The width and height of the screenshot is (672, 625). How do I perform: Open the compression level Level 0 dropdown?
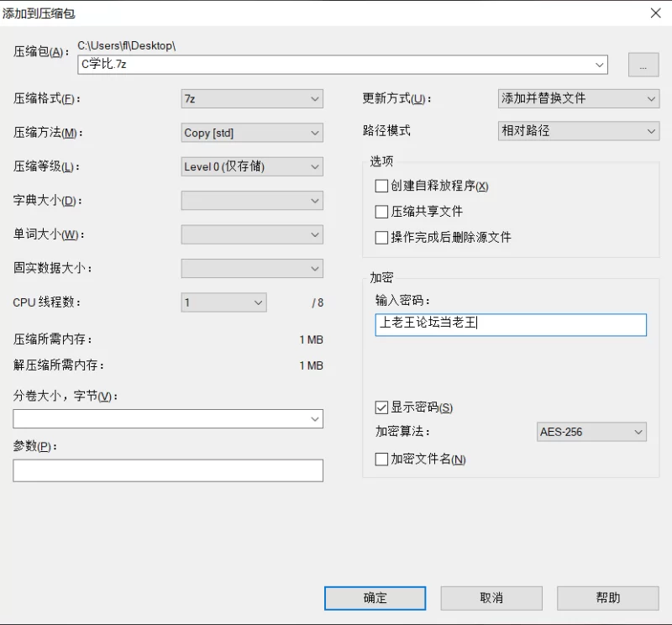click(252, 167)
